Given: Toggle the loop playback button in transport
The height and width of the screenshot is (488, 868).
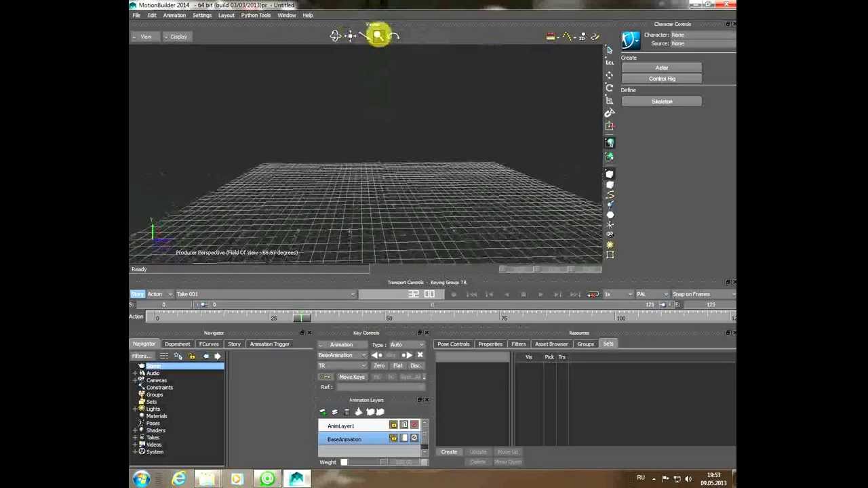Looking at the screenshot, I should coord(593,294).
